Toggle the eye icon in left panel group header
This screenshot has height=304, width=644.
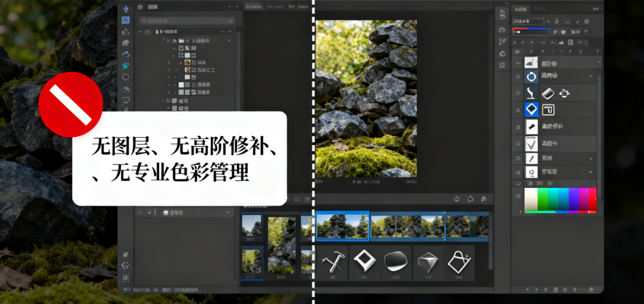147,32
